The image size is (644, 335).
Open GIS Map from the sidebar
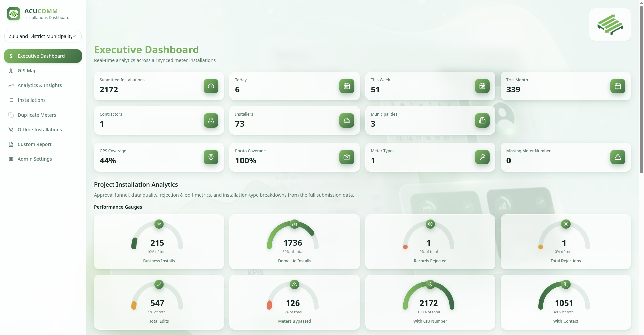point(43,71)
